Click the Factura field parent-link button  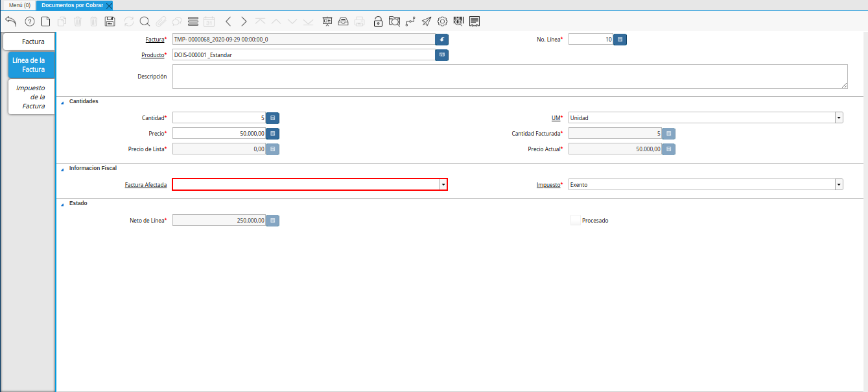click(x=442, y=39)
